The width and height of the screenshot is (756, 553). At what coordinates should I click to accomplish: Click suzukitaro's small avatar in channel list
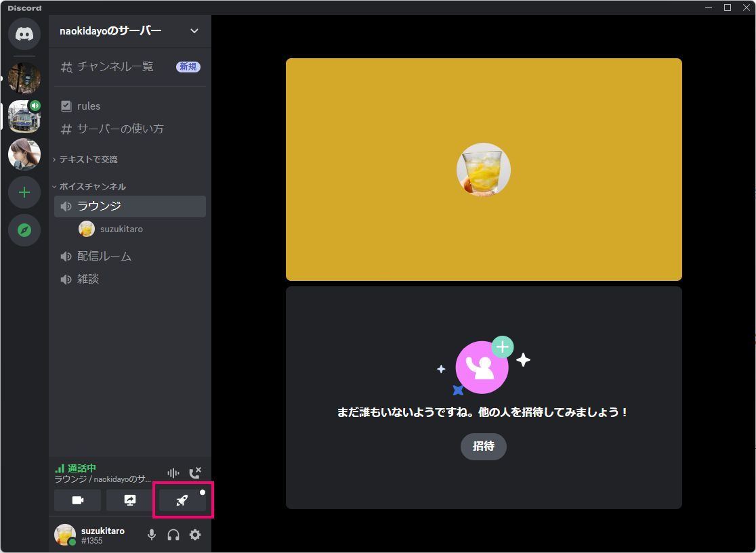(x=87, y=229)
